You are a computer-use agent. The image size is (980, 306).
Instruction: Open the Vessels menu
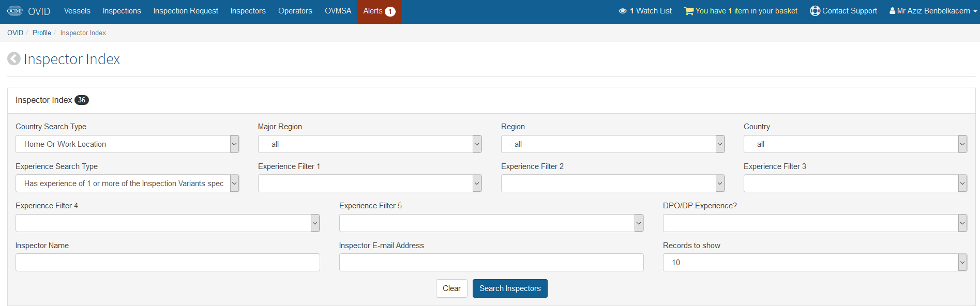pyautogui.click(x=77, y=11)
